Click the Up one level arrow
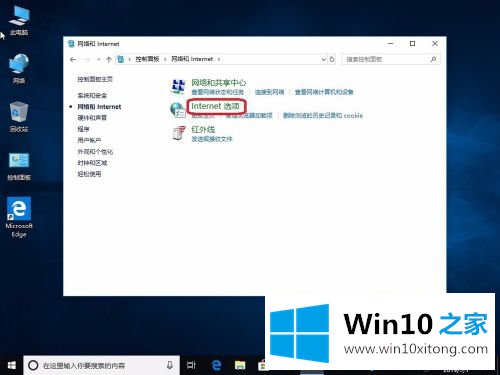Viewport: 500px width, 375px height. (109, 59)
